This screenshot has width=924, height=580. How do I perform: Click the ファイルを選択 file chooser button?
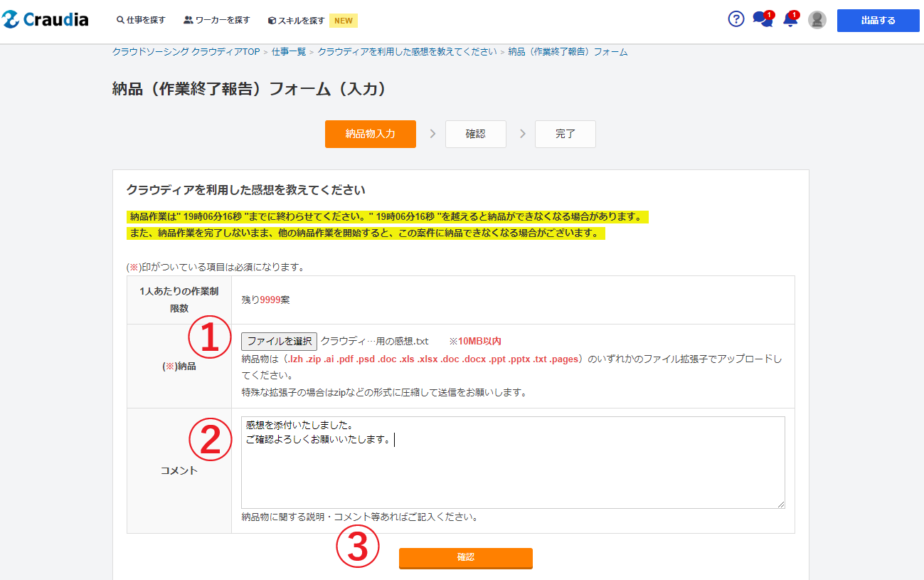click(279, 342)
